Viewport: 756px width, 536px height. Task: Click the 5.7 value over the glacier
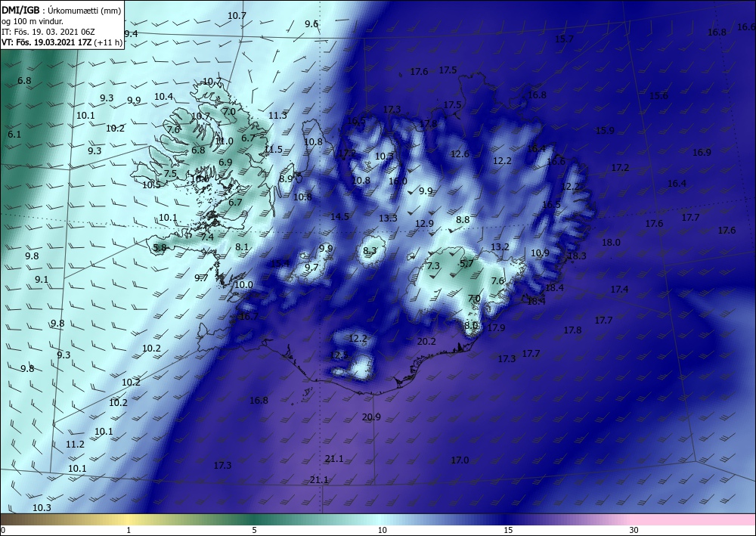click(466, 263)
